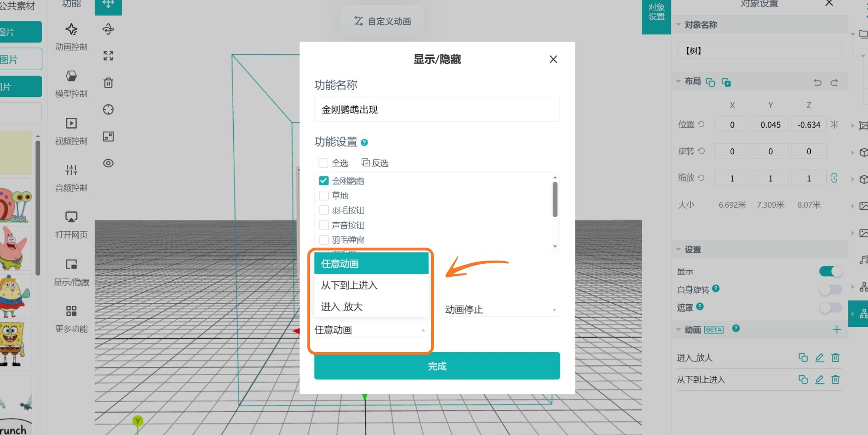Open the 显示/隐藏 show-hide function
The image size is (868, 435).
coord(72,272)
